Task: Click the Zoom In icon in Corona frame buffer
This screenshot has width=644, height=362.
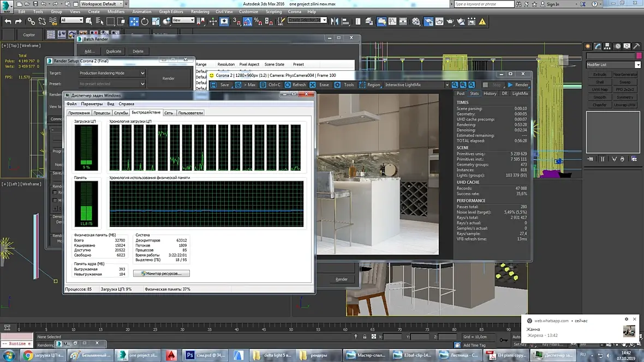Action: (x=455, y=85)
